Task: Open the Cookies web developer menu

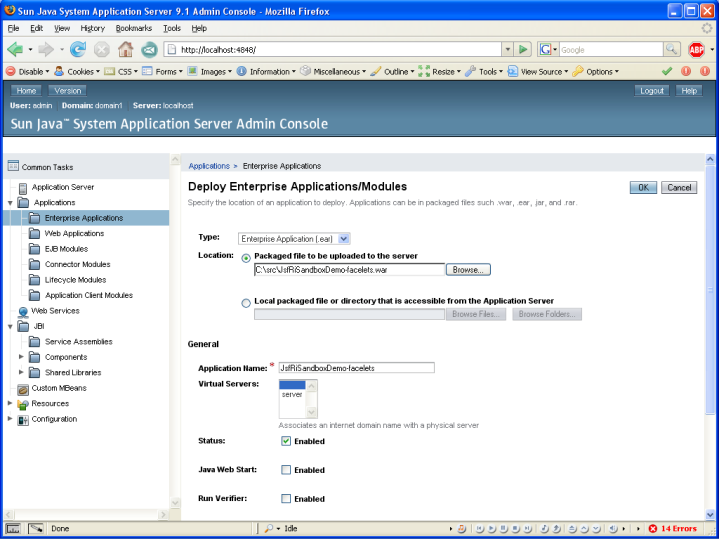Action: click(77, 72)
